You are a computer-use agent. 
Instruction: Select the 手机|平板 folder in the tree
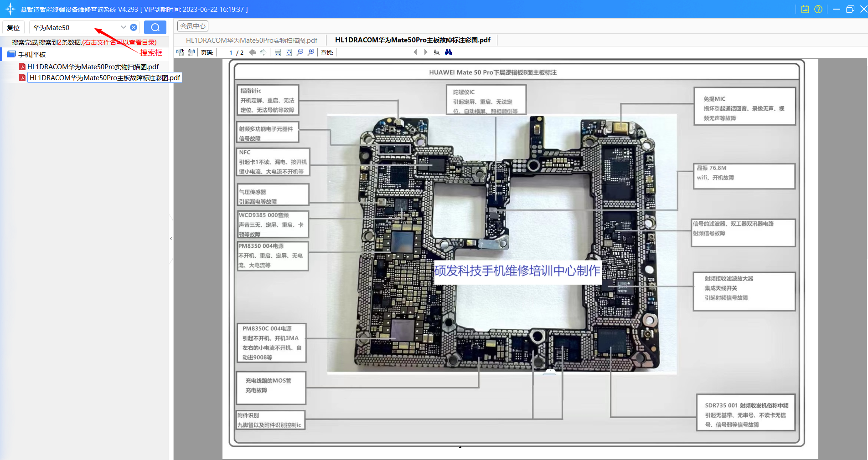coord(32,54)
